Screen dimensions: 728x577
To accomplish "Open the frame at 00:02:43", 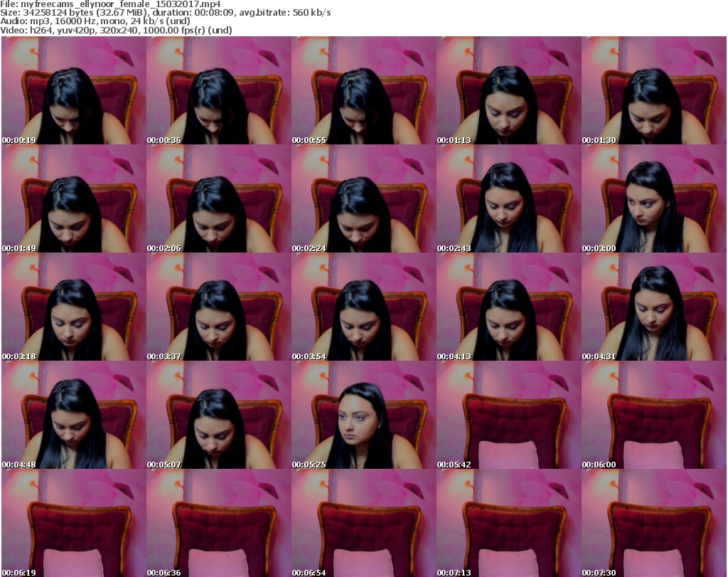I will coord(509,198).
